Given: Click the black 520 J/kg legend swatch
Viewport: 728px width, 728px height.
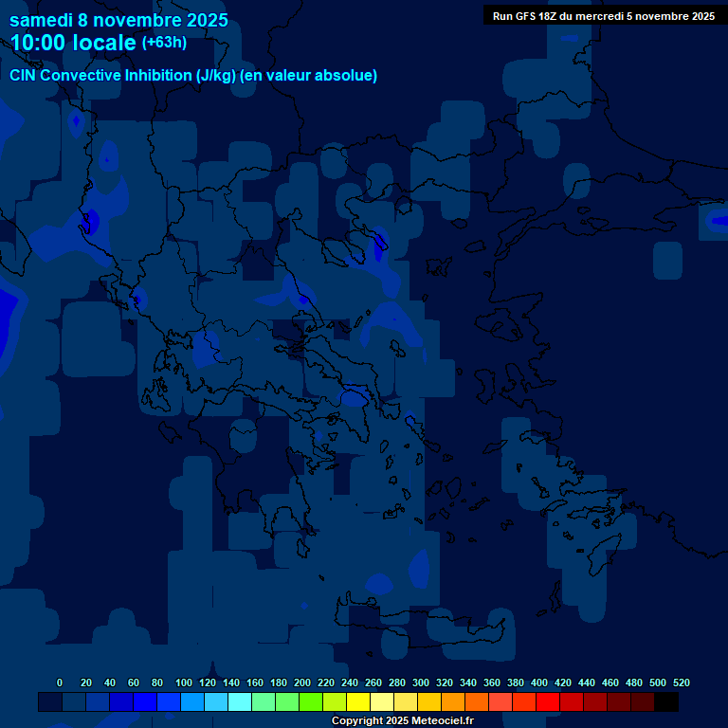Looking at the screenshot, I should (x=666, y=702).
